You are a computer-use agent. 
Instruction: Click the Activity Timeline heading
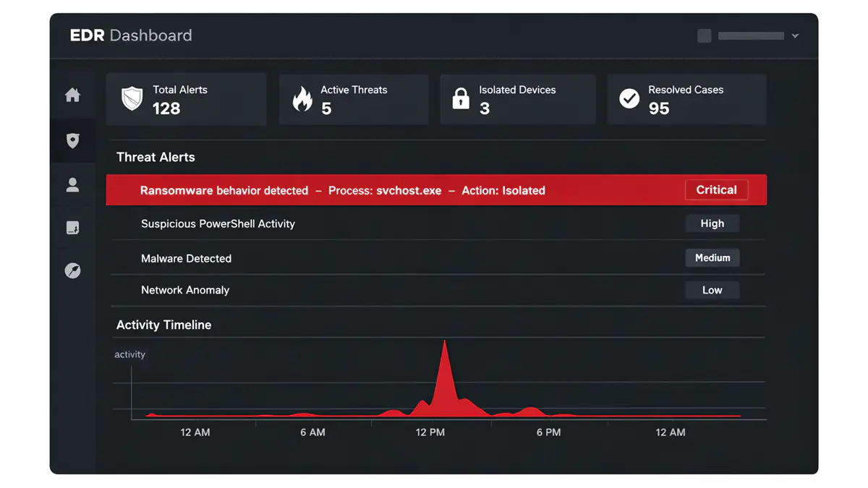pyautogui.click(x=164, y=325)
